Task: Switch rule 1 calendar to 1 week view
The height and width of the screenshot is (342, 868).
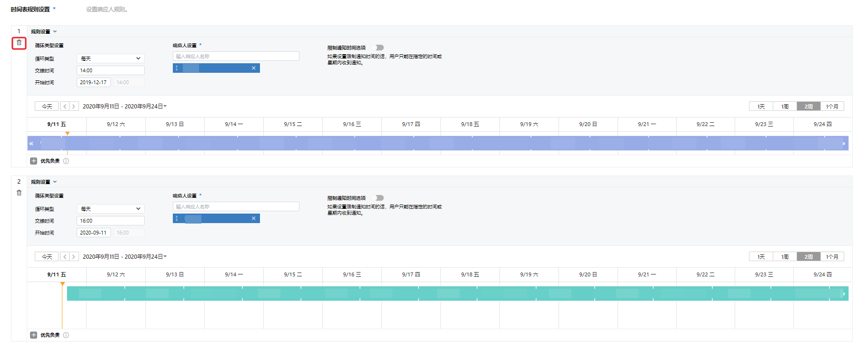Action: tap(785, 107)
